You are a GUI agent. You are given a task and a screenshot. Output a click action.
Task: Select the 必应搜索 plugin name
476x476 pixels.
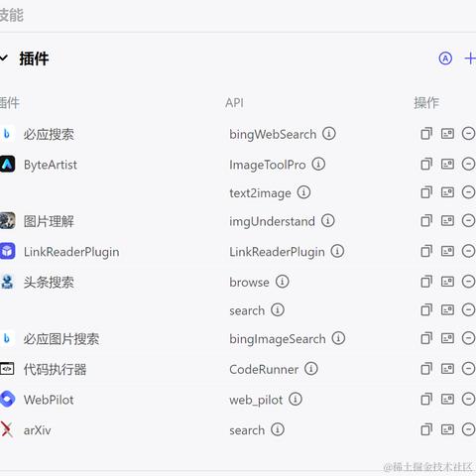point(49,134)
